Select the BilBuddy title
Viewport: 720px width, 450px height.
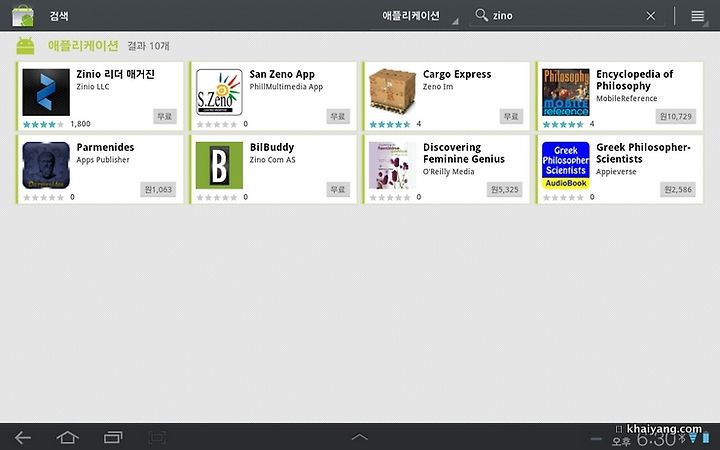pyautogui.click(x=272, y=147)
